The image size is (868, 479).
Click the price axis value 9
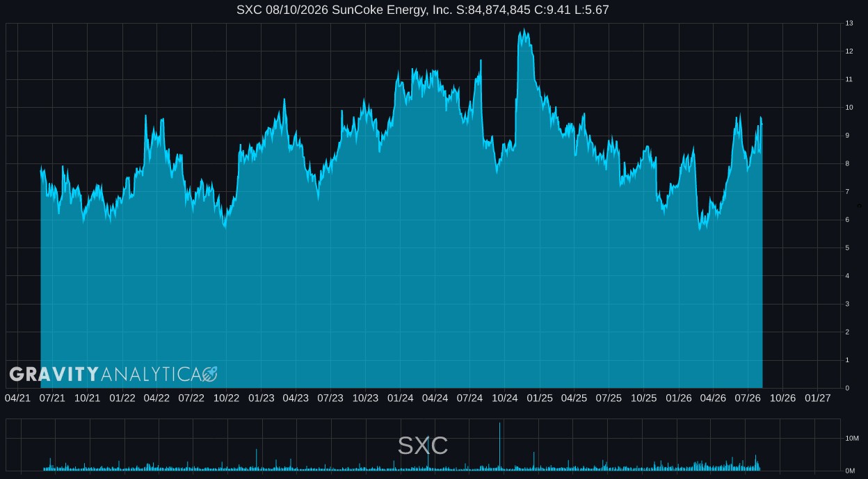click(847, 136)
